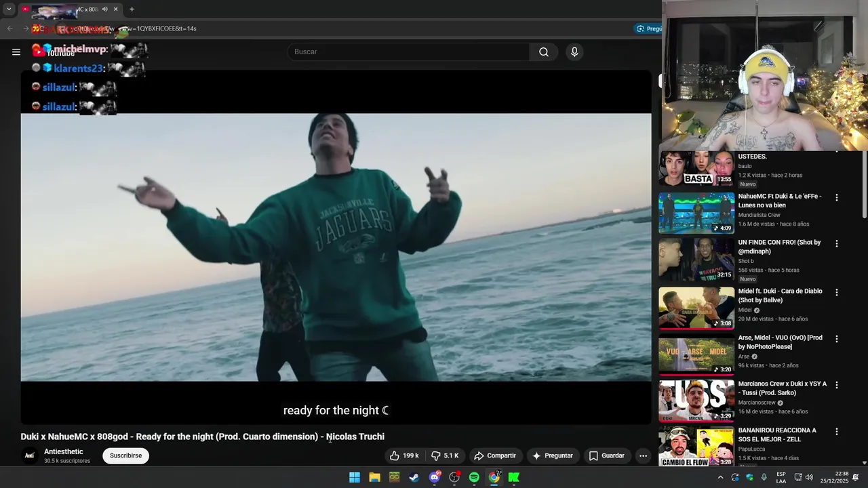Open the BASTA thumbnail by baulo

pyautogui.click(x=696, y=168)
